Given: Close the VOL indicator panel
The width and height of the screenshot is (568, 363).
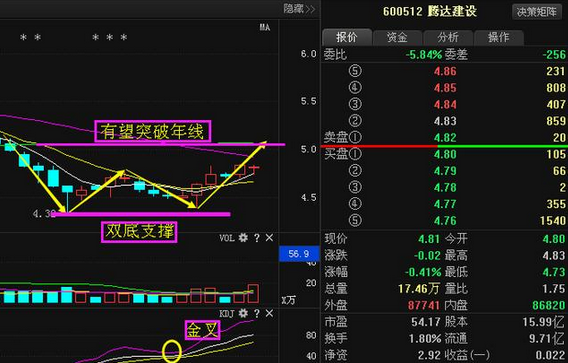Looking at the screenshot, I should 269,238.
